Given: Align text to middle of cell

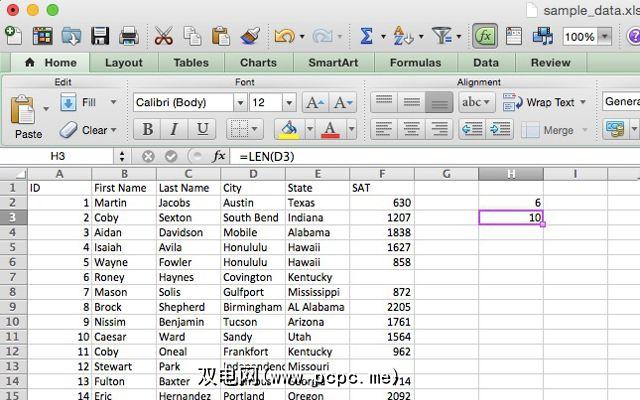Looking at the screenshot, I should (x=411, y=102).
